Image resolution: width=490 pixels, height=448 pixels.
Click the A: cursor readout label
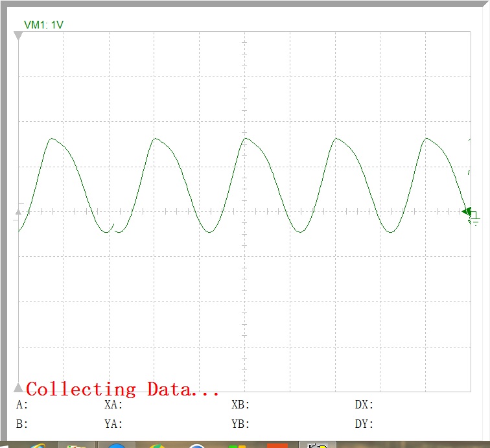22,405
